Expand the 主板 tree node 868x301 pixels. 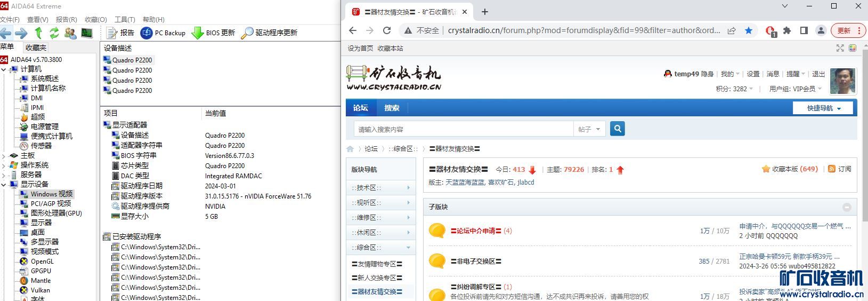coord(4,156)
